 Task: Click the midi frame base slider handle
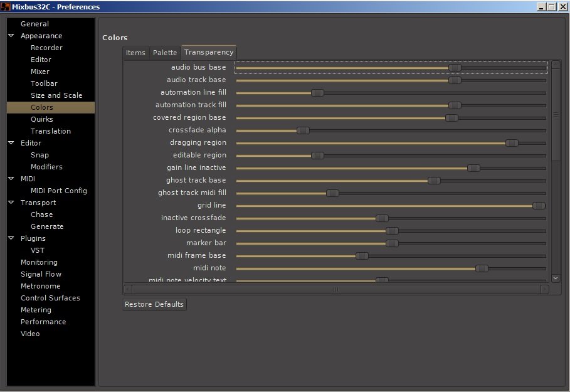click(362, 256)
